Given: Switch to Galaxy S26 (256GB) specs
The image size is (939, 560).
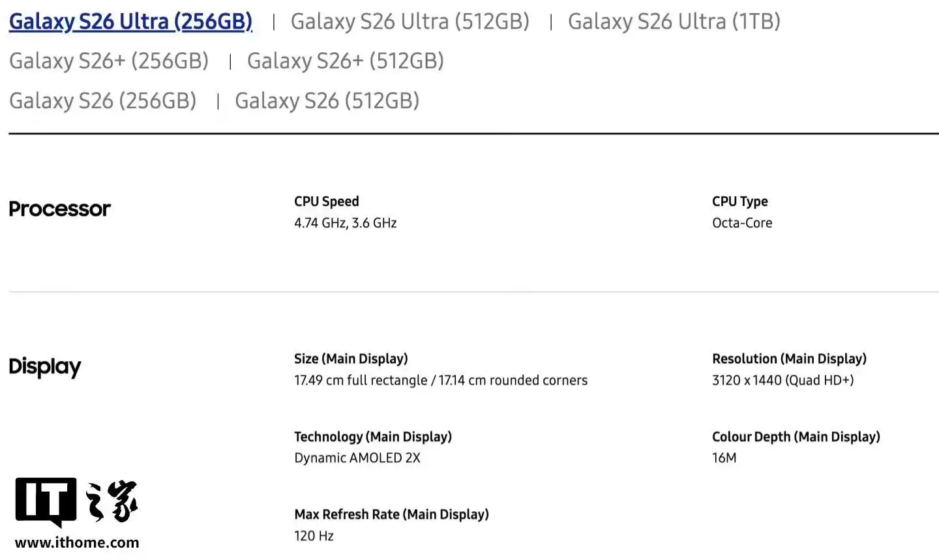Looking at the screenshot, I should [102, 100].
